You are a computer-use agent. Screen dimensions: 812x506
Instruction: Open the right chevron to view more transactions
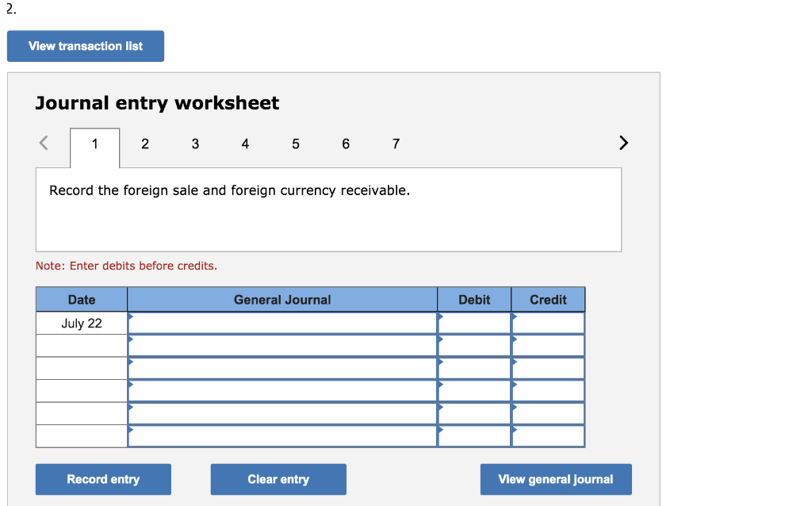click(x=623, y=143)
